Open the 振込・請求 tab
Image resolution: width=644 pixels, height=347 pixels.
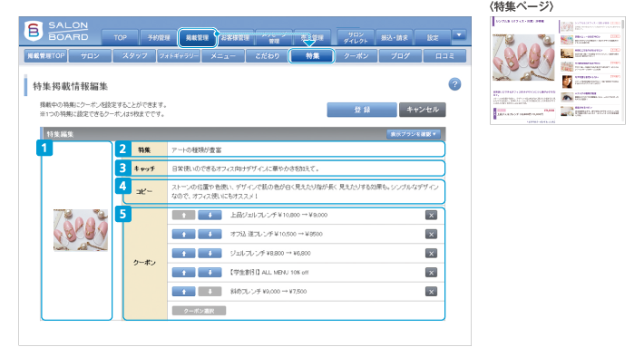pyautogui.click(x=395, y=38)
